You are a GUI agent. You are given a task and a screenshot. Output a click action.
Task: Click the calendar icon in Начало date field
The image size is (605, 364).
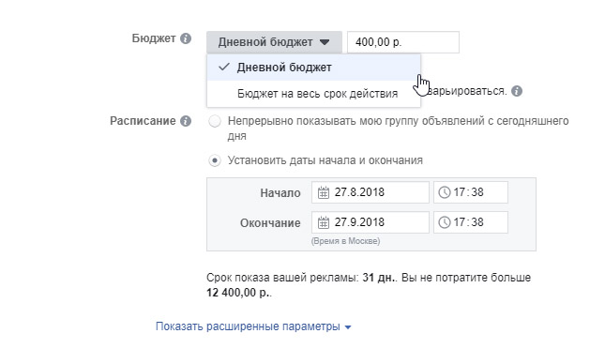point(324,192)
